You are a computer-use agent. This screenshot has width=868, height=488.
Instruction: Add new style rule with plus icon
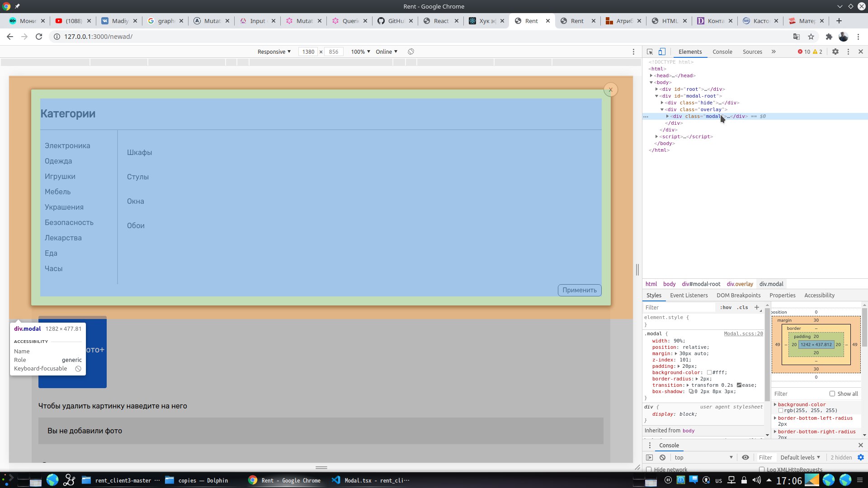click(757, 307)
